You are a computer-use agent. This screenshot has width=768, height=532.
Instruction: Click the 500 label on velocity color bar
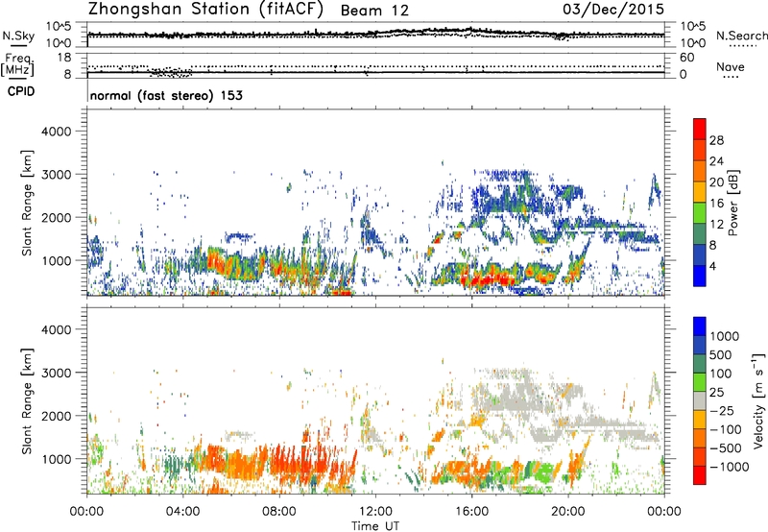(x=721, y=355)
